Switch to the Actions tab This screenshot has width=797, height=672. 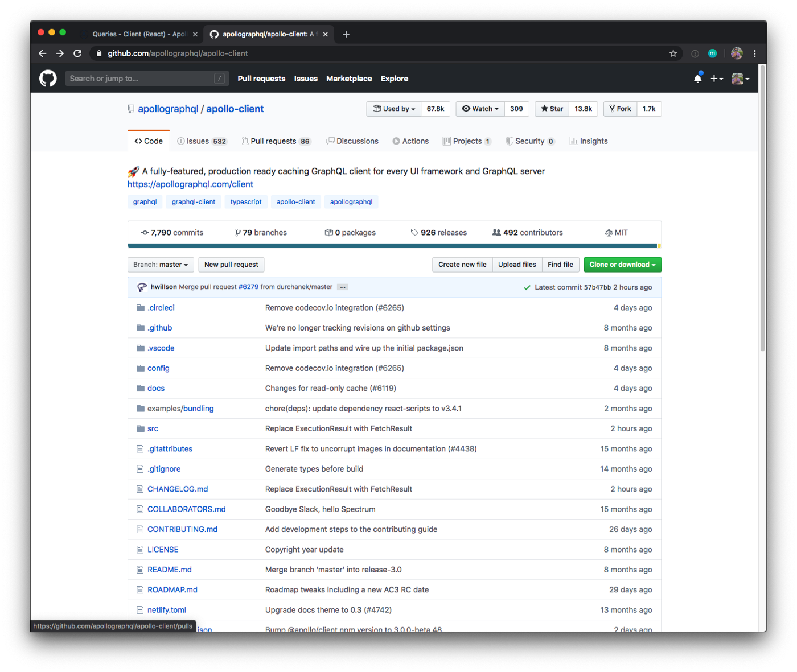pyautogui.click(x=410, y=141)
